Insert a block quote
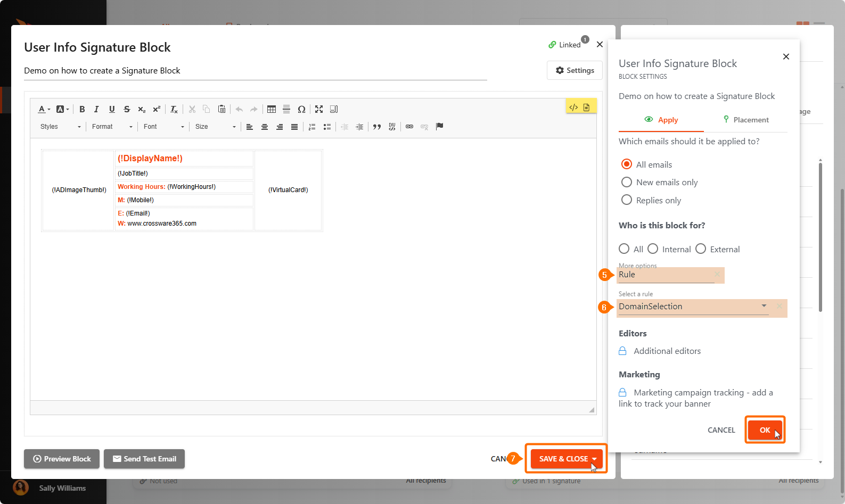845x504 pixels. 377,127
